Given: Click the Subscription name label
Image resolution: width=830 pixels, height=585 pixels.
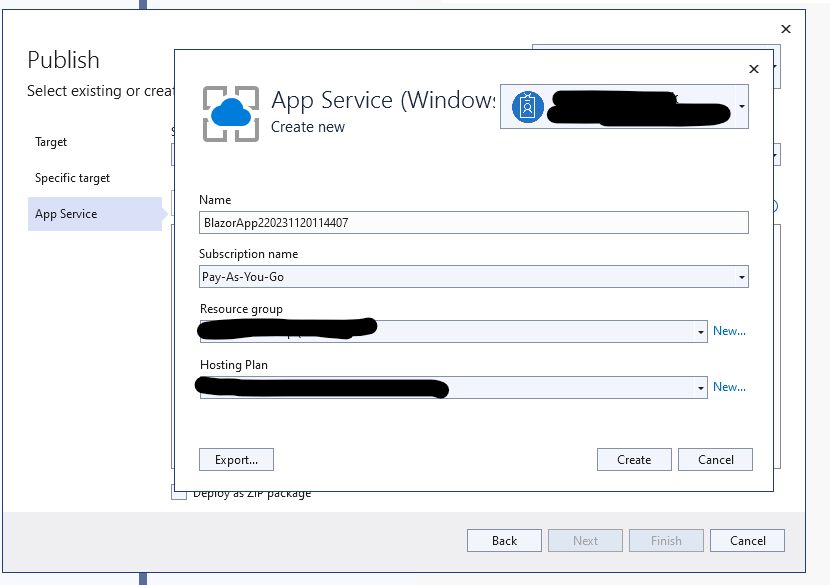Looking at the screenshot, I should [248, 254].
